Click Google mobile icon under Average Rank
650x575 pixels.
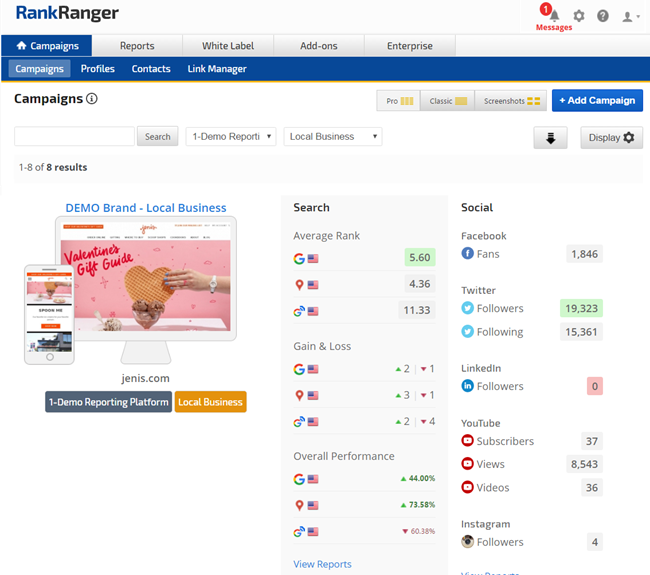pos(299,311)
